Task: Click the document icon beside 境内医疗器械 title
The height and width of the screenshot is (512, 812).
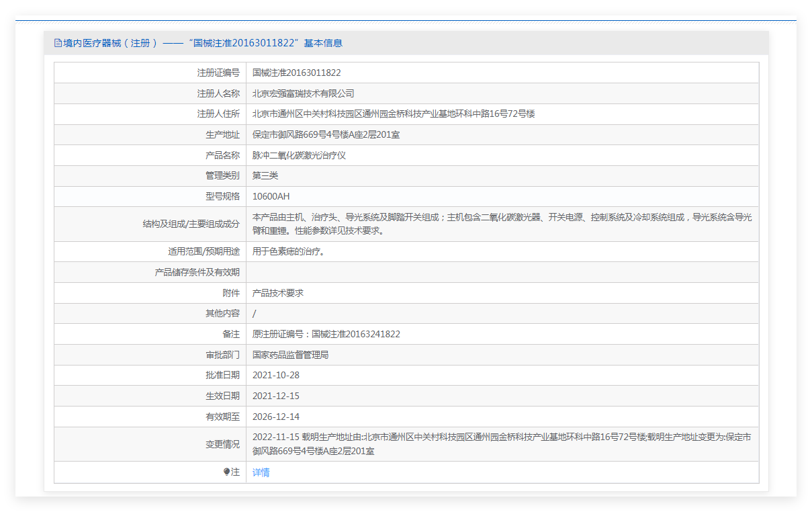Action: 58,43
